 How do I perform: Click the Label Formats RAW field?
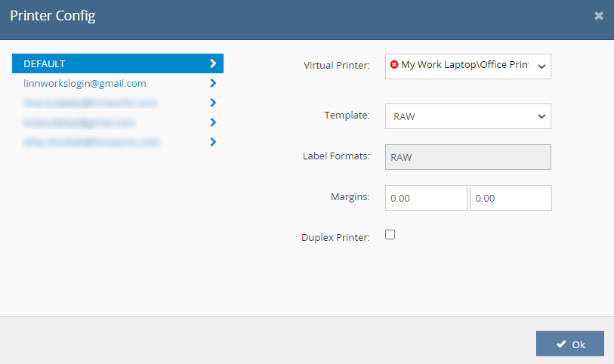point(468,157)
